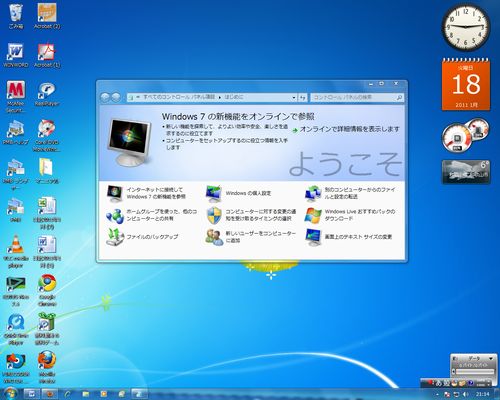Open the Acrobat (1) desktop shortcut

coord(47,56)
